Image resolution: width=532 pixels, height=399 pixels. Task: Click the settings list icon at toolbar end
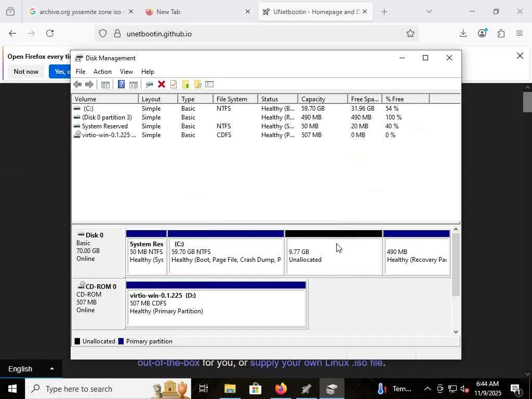[209, 84]
